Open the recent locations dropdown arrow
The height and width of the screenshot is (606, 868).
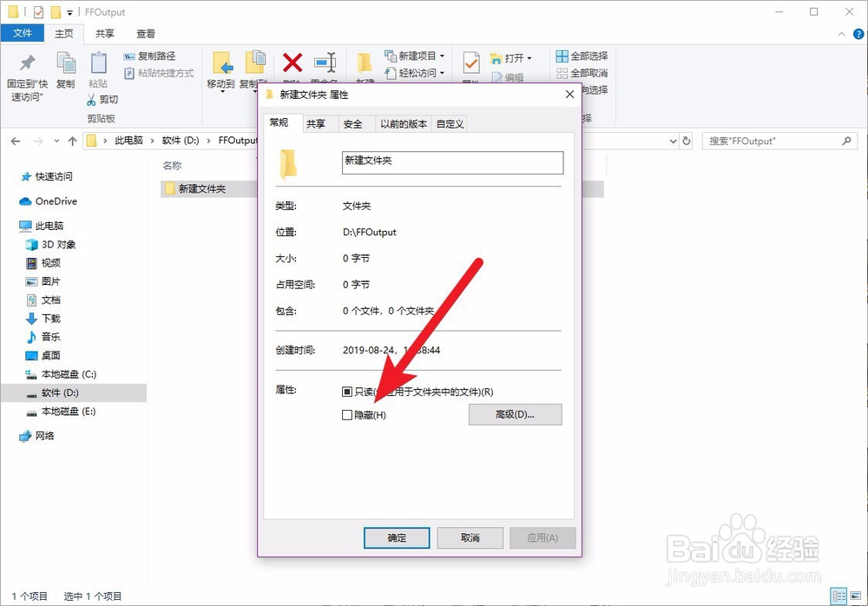coord(56,142)
